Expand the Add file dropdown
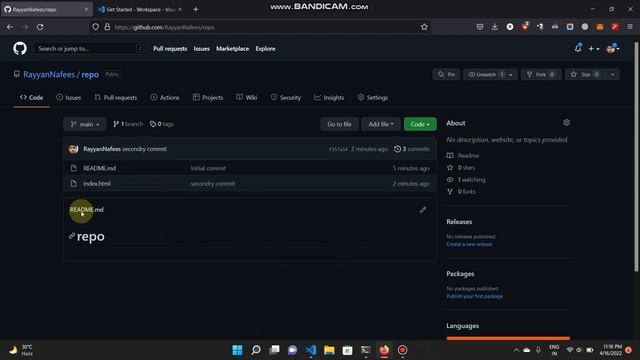This screenshot has width=640, height=360. coord(381,124)
